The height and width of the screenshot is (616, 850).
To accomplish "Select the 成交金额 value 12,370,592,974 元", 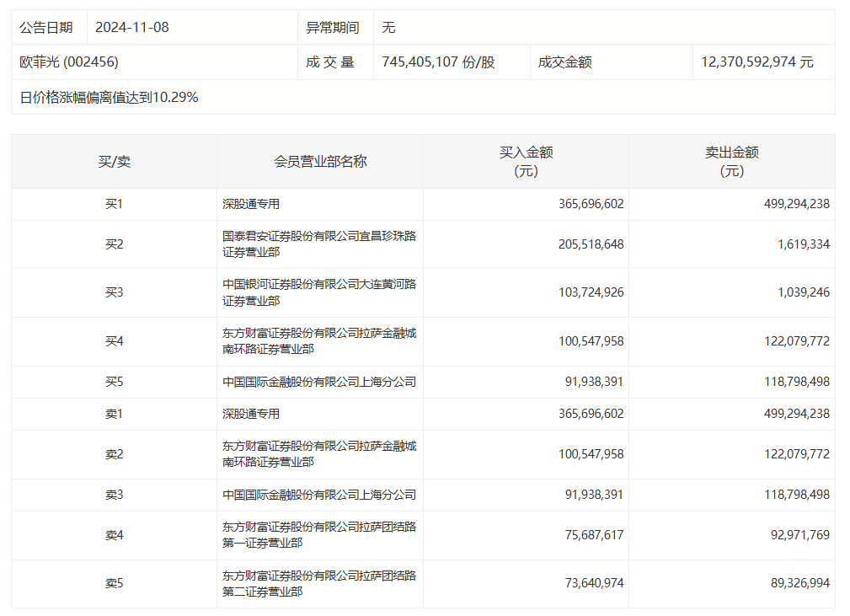I will point(756,62).
